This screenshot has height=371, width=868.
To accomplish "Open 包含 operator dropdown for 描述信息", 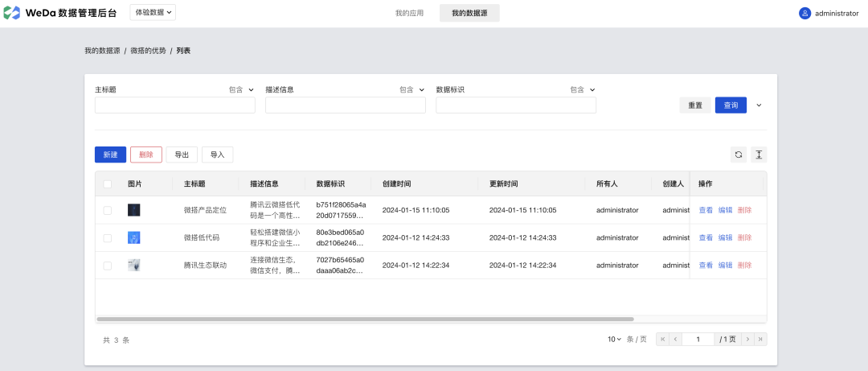I will tap(411, 89).
